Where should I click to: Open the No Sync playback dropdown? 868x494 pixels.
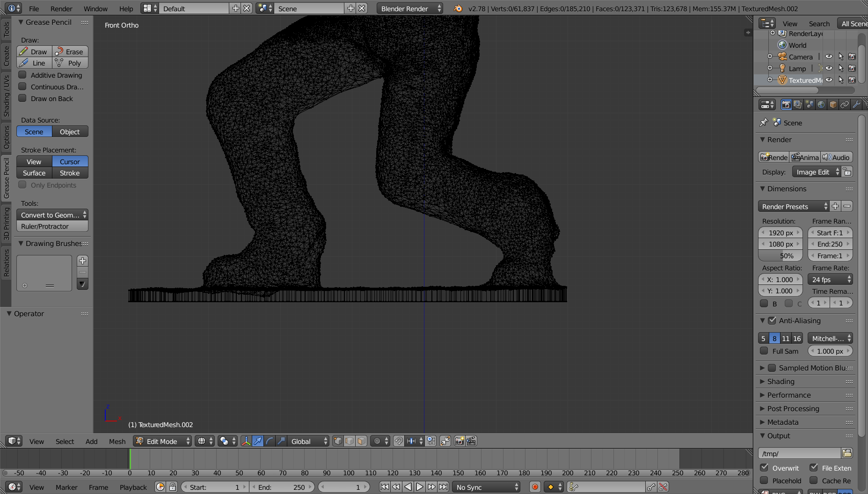(x=486, y=487)
